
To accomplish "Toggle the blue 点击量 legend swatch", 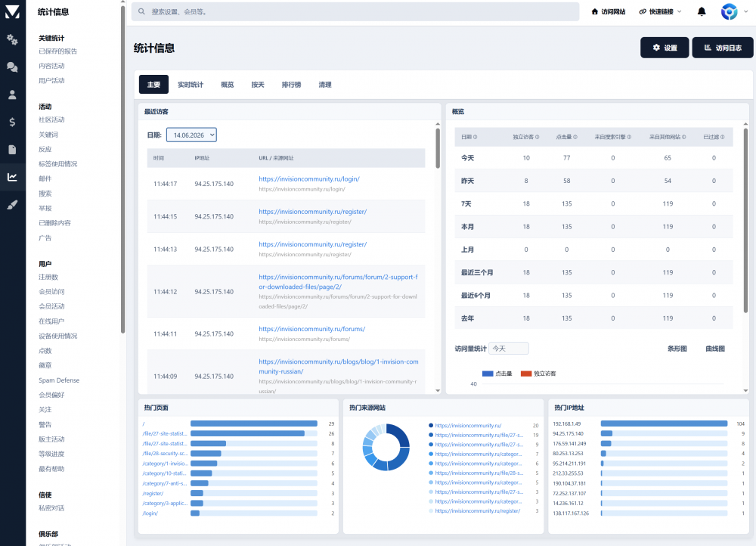I will tap(488, 374).
